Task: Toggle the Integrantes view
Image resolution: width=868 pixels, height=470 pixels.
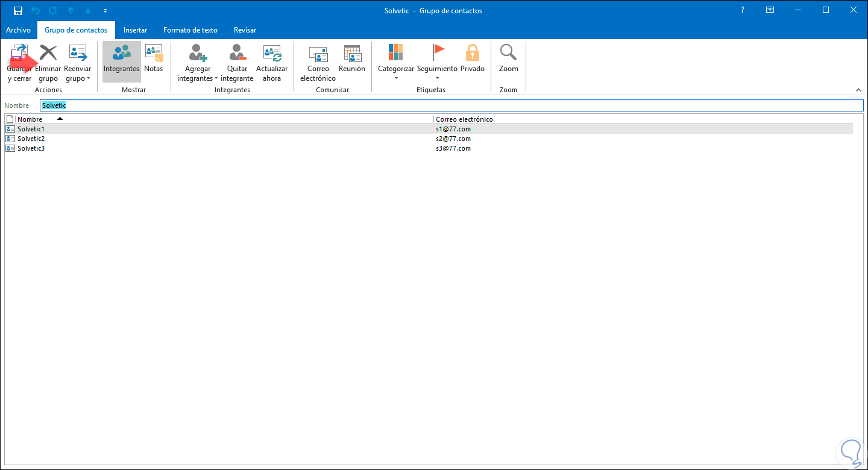Action: [121, 62]
